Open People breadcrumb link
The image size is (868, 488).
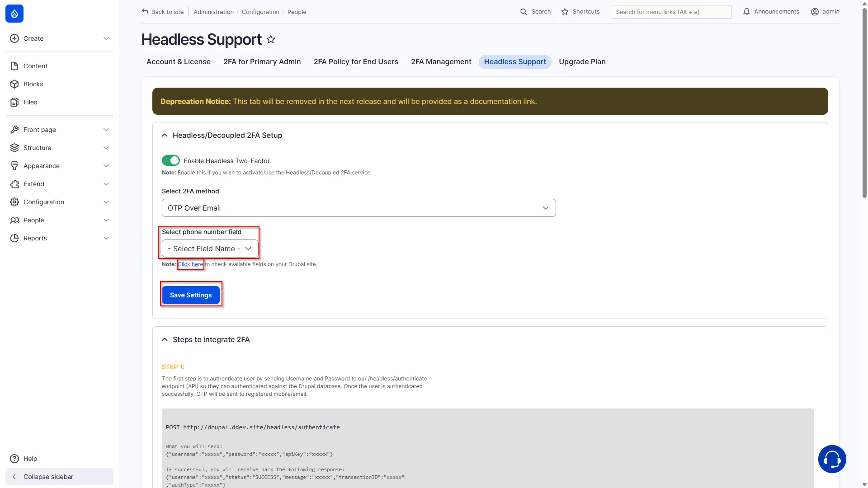(297, 12)
